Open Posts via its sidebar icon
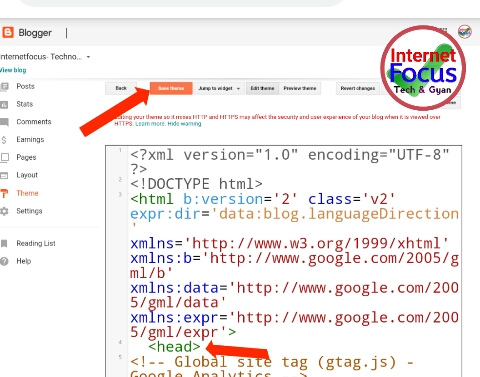The image size is (480, 377). pos(4,87)
